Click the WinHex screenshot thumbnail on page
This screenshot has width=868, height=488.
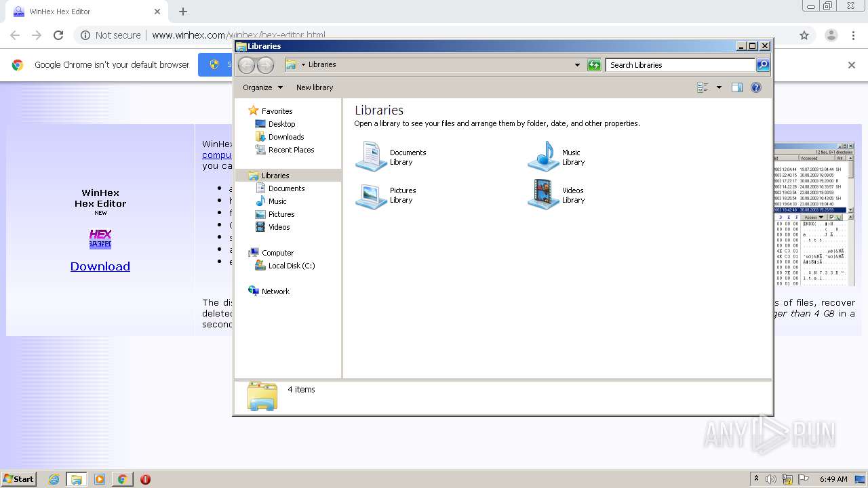[x=814, y=214]
